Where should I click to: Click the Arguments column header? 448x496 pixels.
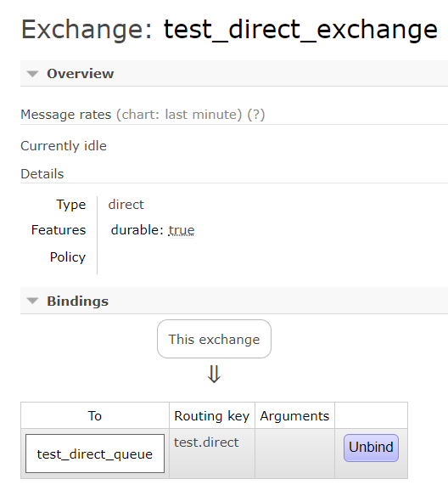click(294, 415)
